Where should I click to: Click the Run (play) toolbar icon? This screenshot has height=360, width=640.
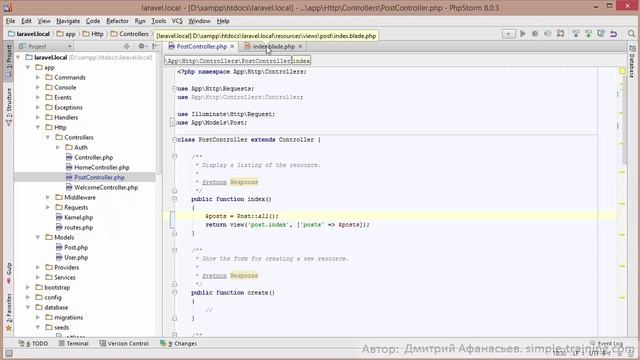tap(522, 34)
